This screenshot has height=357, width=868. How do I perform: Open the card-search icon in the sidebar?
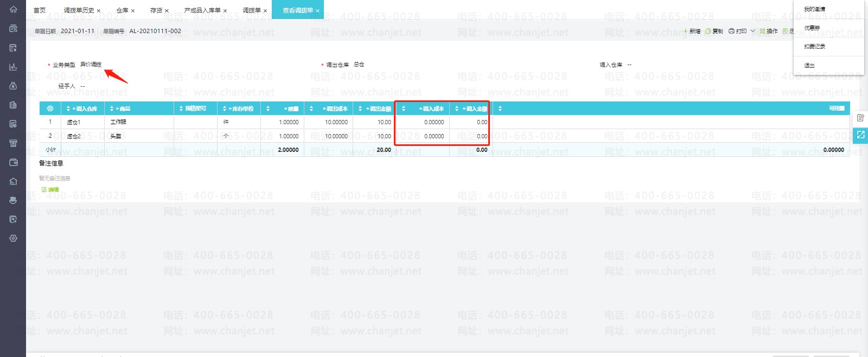click(13, 28)
